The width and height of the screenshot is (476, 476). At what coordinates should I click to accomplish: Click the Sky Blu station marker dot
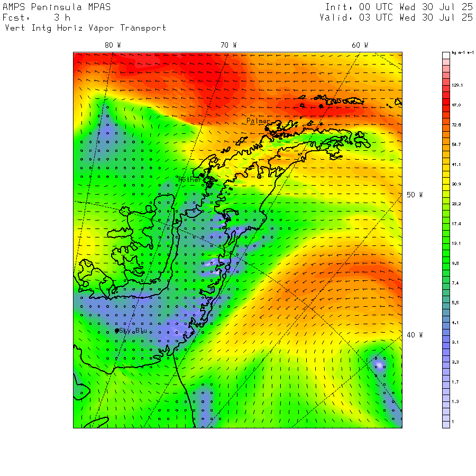tap(117, 331)
